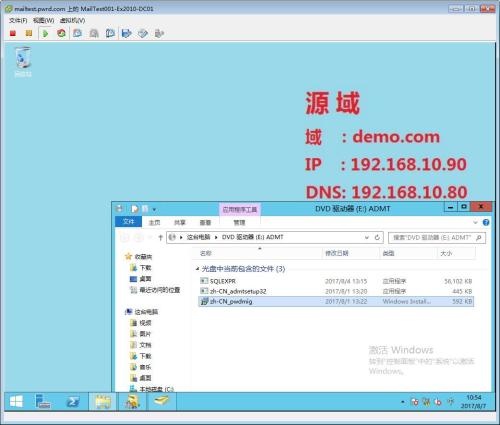Open the 视图(W) menu
This screenshot has height=425, width=500.
[x=43, y=20]
